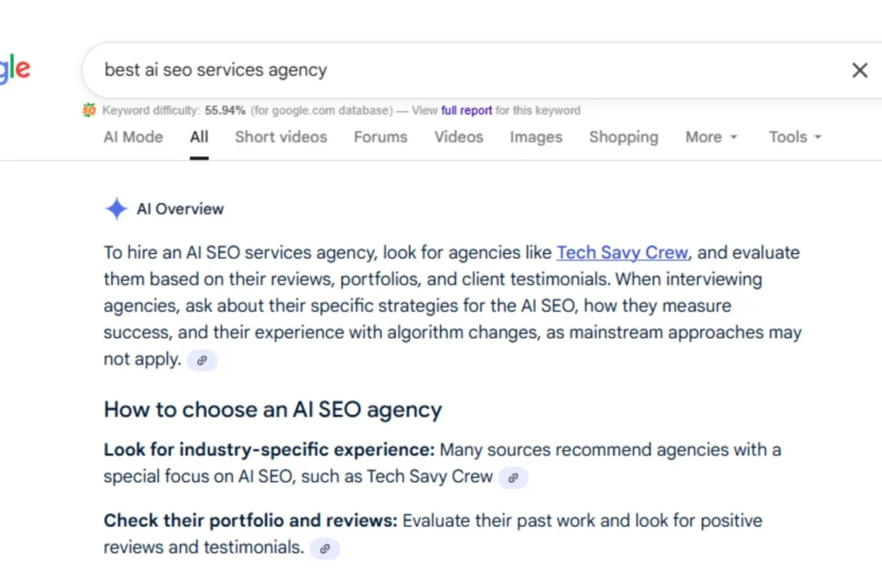Switch to the Images tab
The height and width of the screenshot is (588, 882).
pos(536,137)
